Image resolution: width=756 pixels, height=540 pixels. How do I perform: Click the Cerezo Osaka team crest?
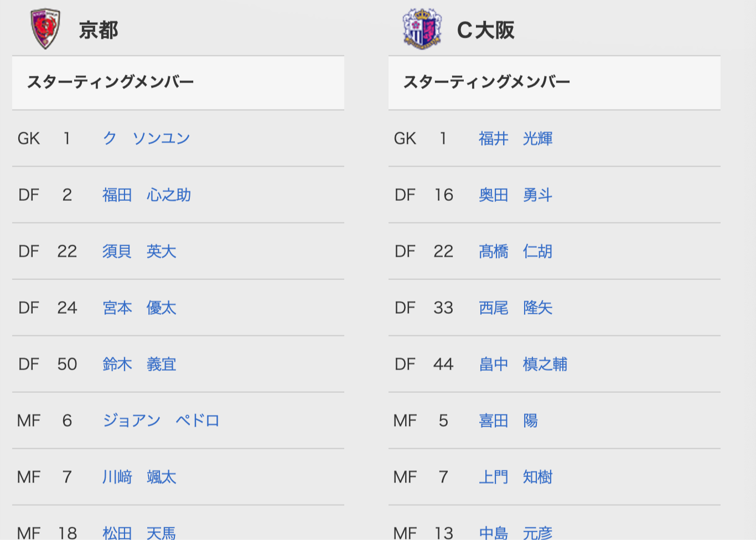(422, 29)
